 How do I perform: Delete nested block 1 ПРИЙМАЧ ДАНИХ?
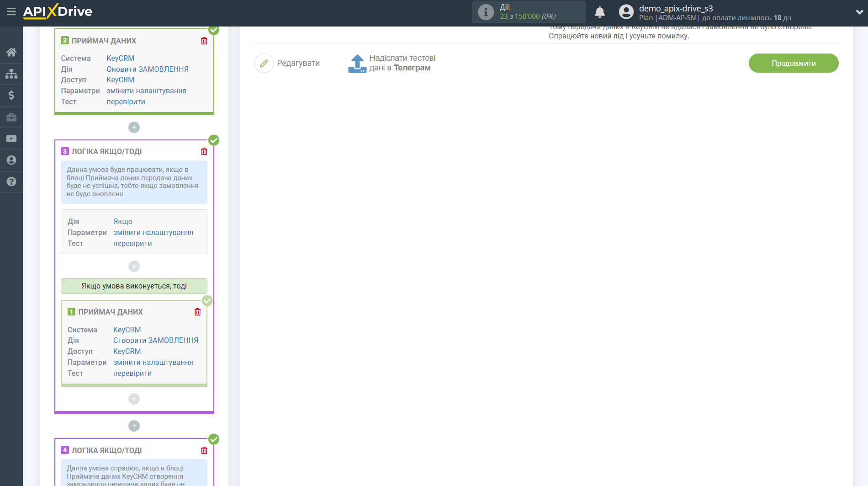[197, 312]
